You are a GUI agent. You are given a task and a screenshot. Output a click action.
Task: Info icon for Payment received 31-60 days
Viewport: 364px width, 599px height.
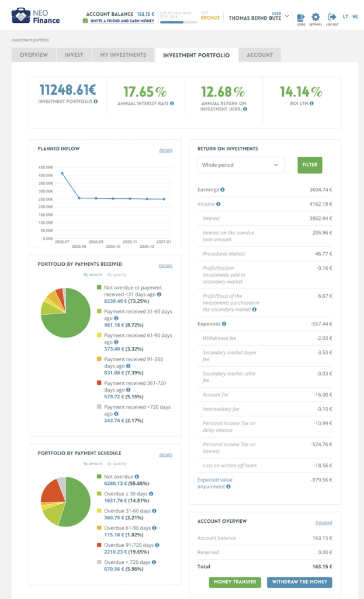tap(116, 318)
